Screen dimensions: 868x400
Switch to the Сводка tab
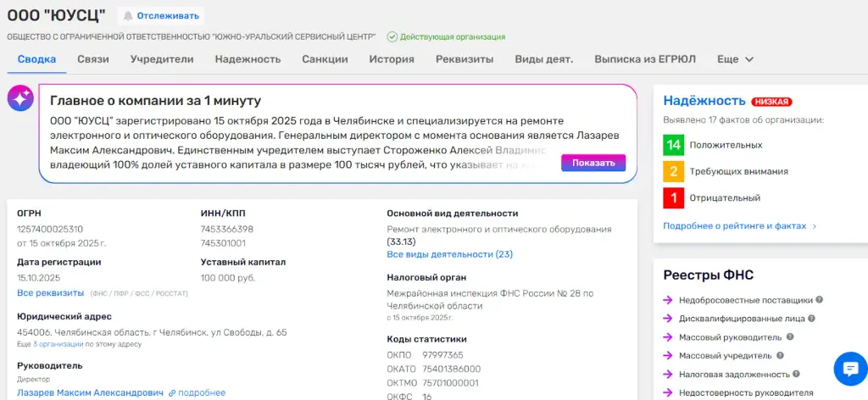pyautogui.click(x=36, y=59)
